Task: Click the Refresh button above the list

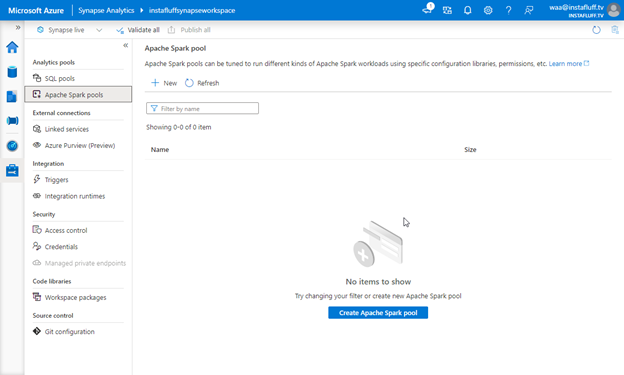Action: 202,83
